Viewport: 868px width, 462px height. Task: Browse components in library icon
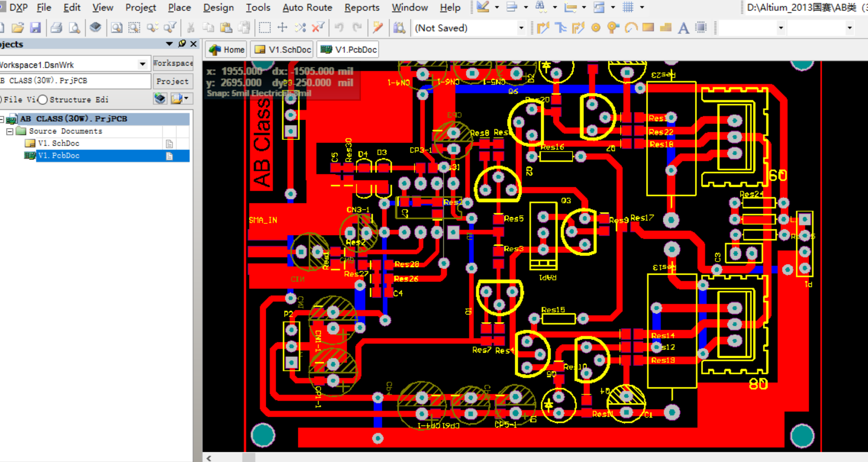399,27
